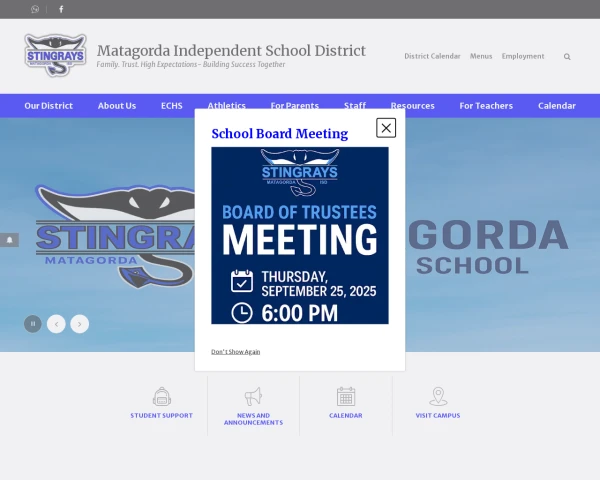Click the School Board Meeting heading
Image resolution: width=600 pixels, height=480 pixels.
tap(280, 134)
